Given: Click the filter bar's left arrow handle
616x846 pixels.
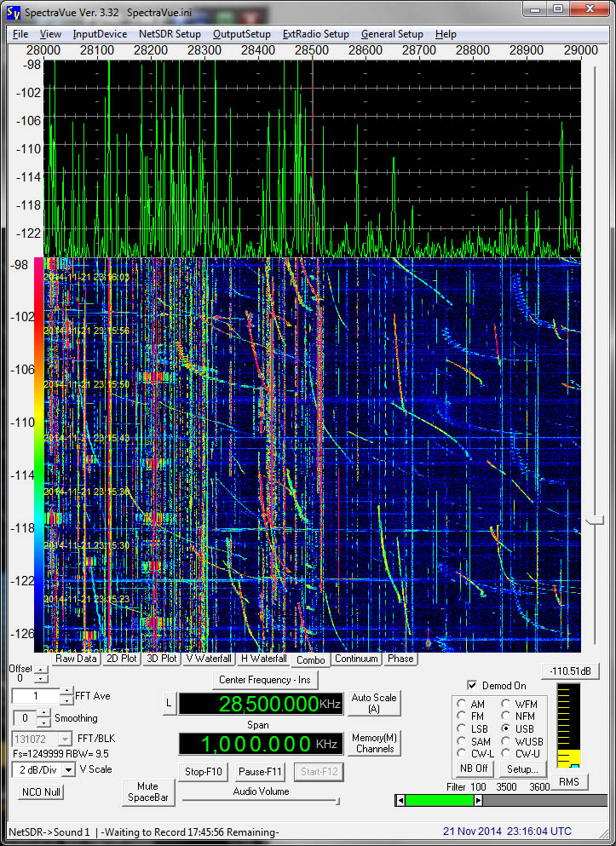Looking at the screenshot, I should coord(400,801).
